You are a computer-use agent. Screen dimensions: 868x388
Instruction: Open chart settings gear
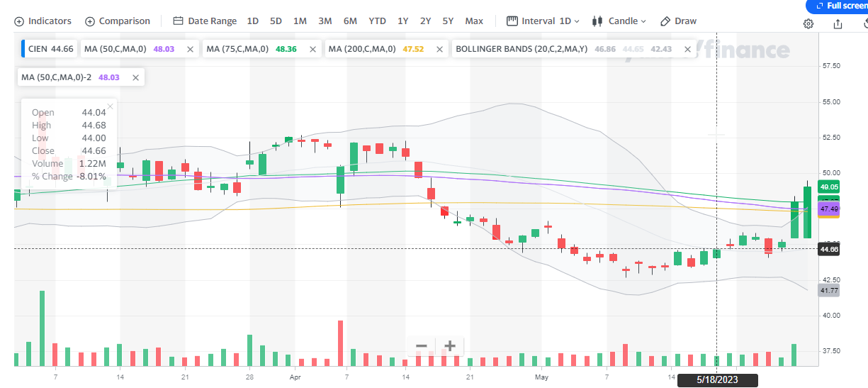point(808,23)
